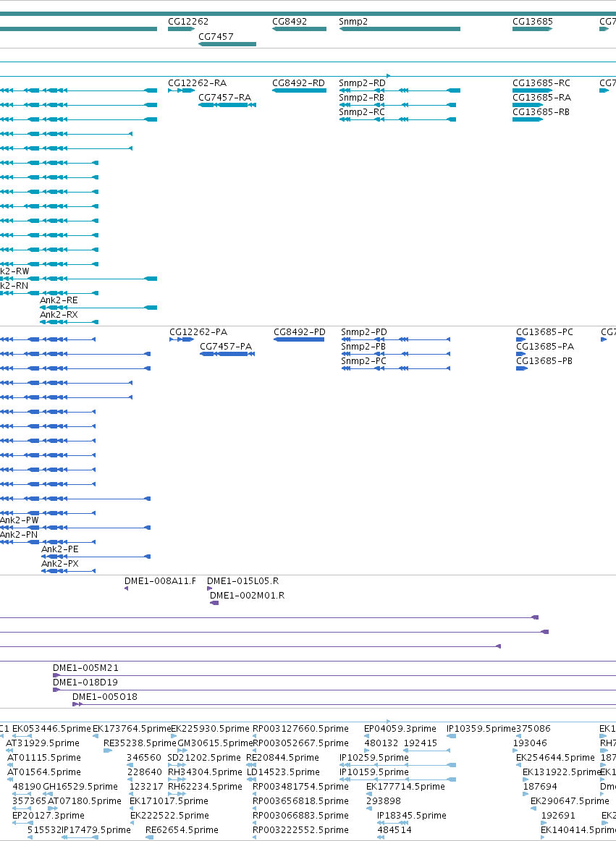Click the Ank2-RE transcript label
This screenshot has height=841, width=616.
click(x=59, y=300)
